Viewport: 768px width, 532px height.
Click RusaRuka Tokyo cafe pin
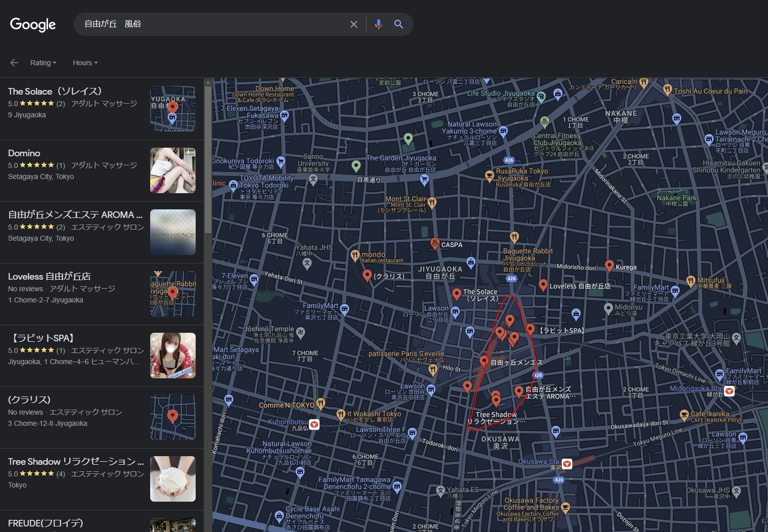point(489,176)
